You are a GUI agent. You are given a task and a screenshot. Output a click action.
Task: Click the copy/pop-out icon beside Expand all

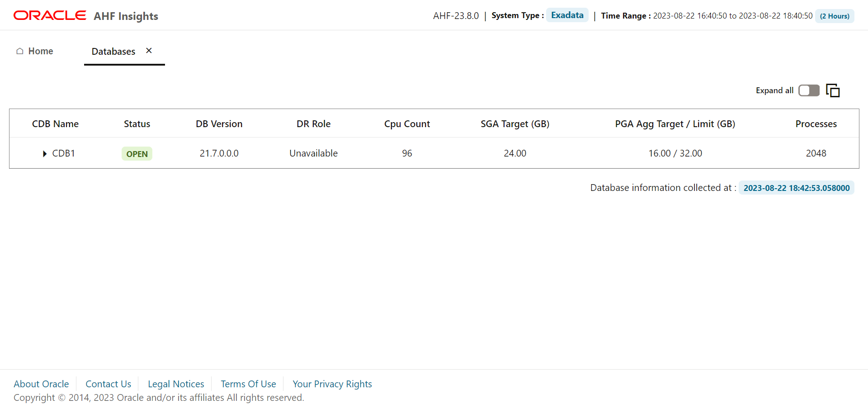[x=833, y=90]
